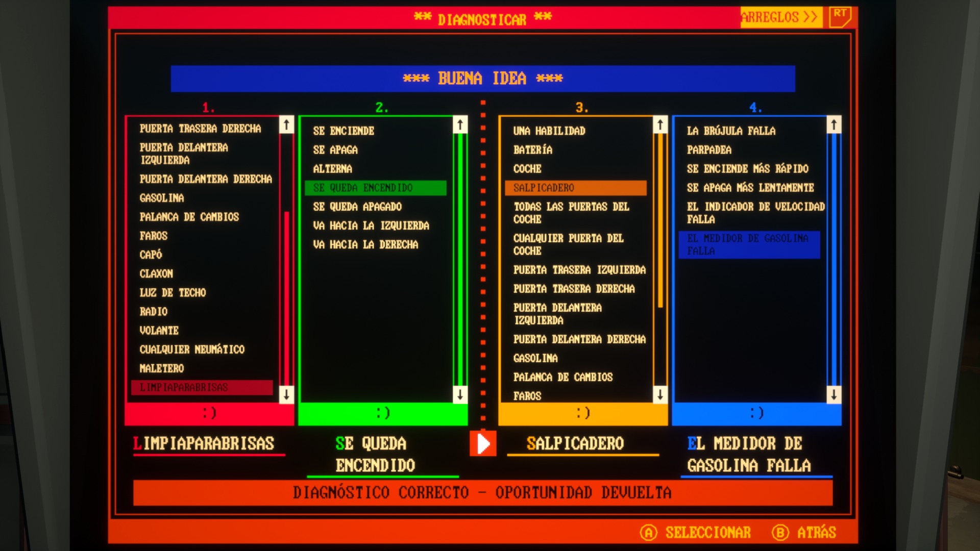Select highlighted SALPICADERO in list 3
980x551 pixels.
[576, 188]
